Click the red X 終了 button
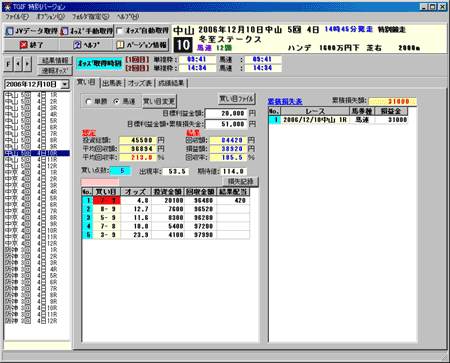This screenshot has width=450, height=363. [x=31, y=45]
